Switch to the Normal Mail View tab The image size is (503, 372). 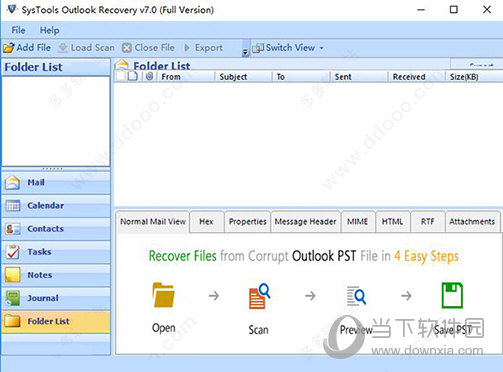(x=153, y=222)
